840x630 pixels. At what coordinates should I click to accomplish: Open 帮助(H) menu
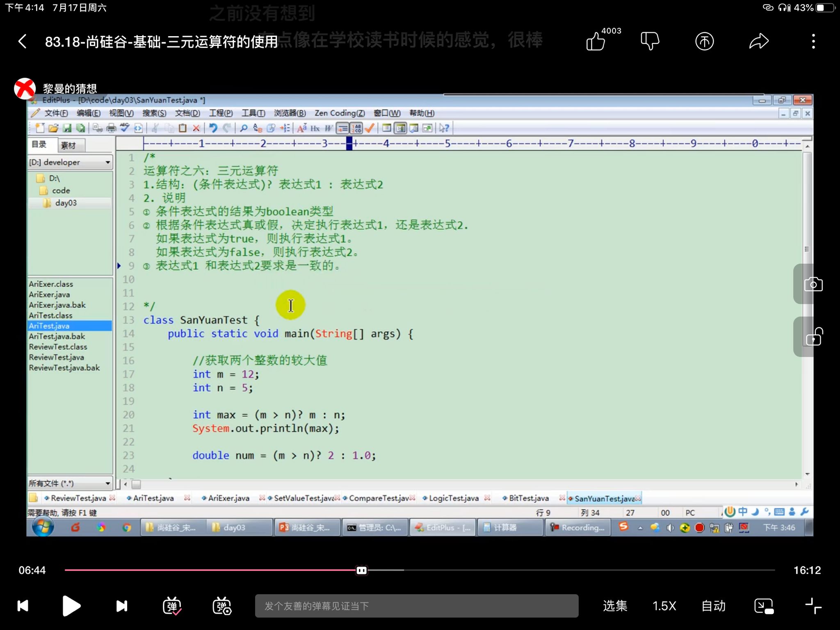tap(422, 113)
